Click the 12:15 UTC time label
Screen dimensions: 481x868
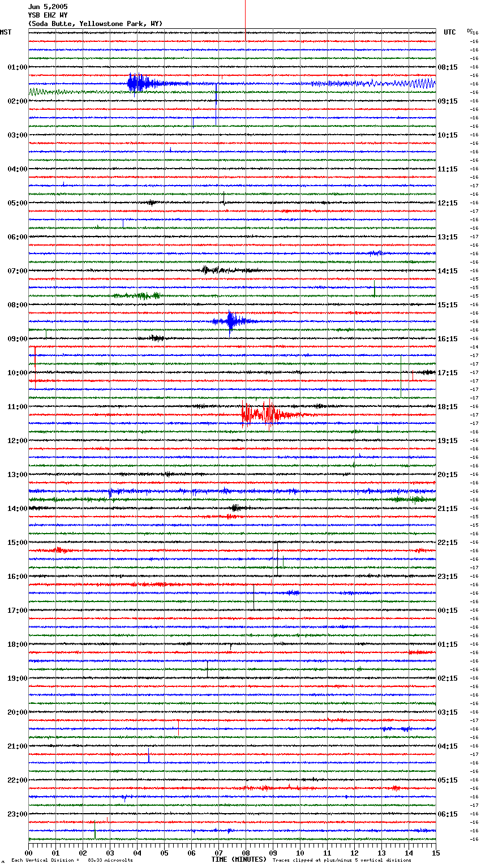coord(448,203)
